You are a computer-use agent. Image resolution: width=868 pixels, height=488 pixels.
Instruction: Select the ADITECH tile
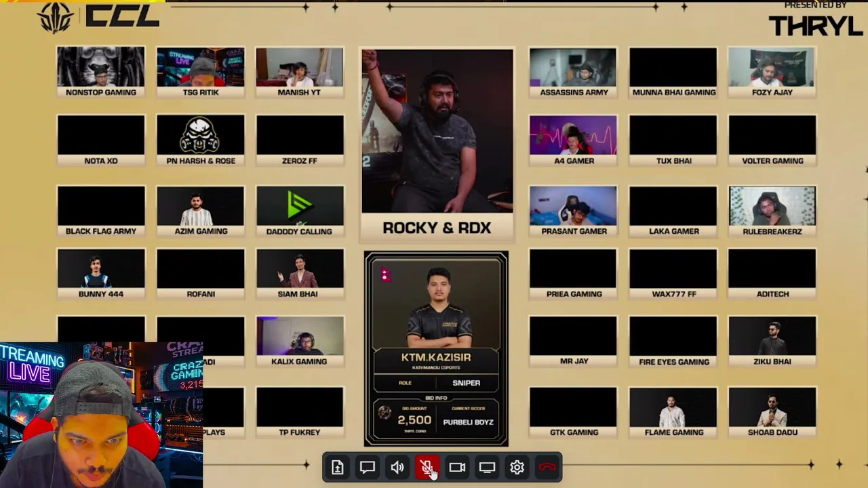click(772, 274)
